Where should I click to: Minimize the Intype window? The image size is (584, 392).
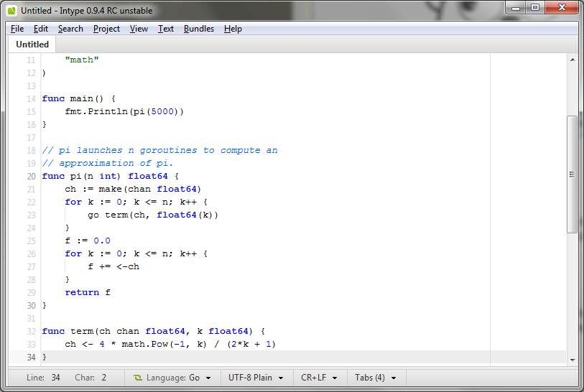pos(516,7)
